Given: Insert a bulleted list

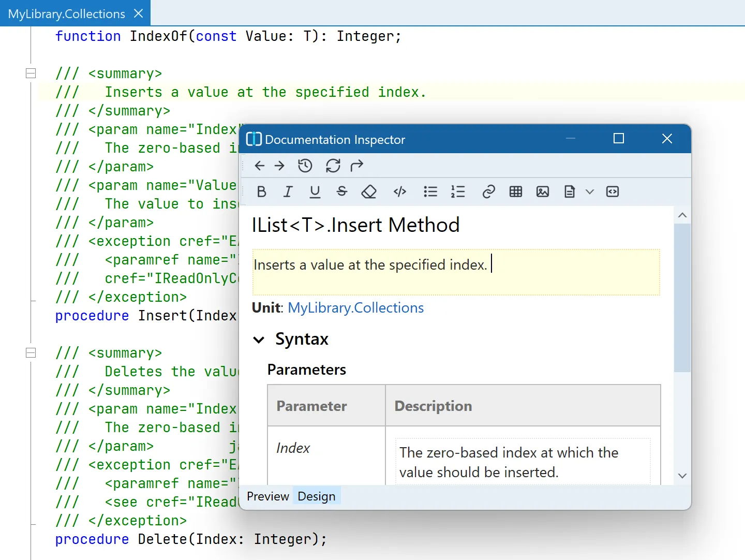Looking at the screenshot, I should [430, 191].
